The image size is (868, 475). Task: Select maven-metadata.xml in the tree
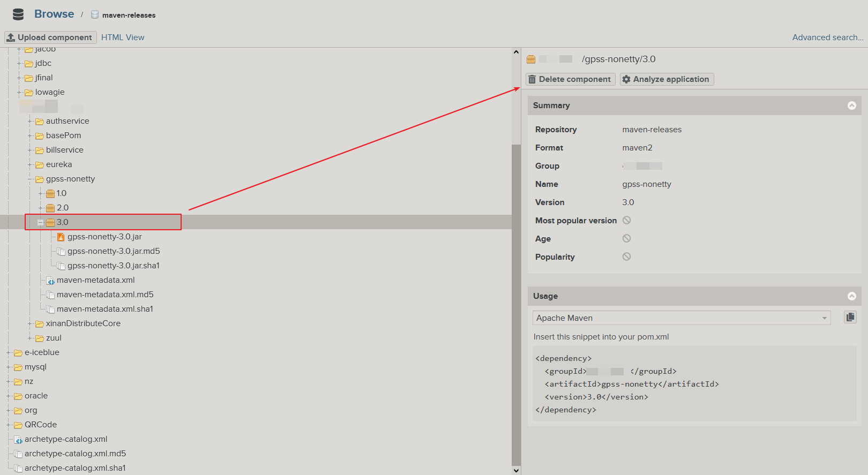click(96, 280)
